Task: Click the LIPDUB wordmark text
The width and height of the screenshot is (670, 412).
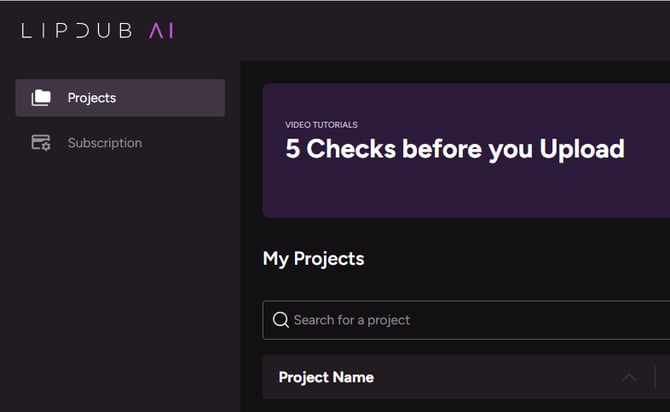Action: click(77, 30)
